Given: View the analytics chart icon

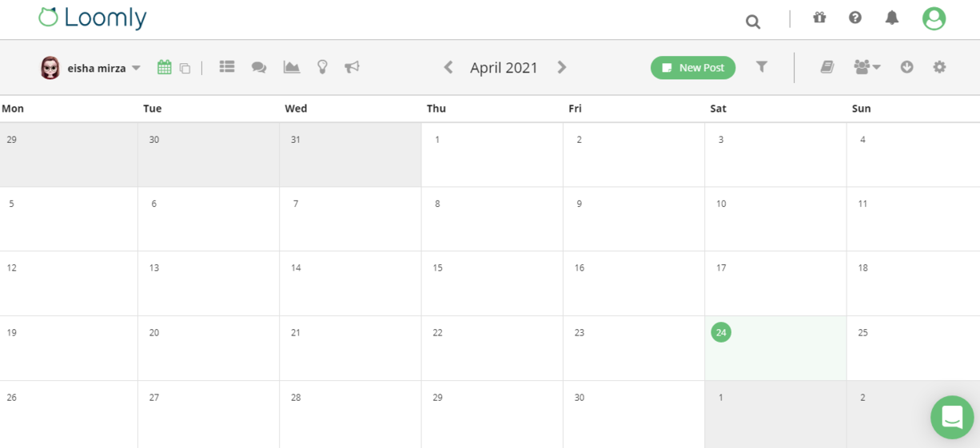Looking at the screenshot, I should point(292,67).
